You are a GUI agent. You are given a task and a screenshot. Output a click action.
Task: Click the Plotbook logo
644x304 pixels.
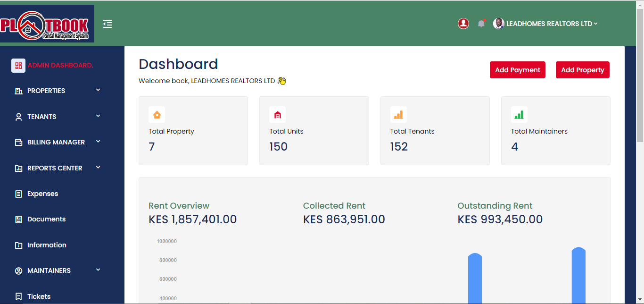[x=47, y=24]
